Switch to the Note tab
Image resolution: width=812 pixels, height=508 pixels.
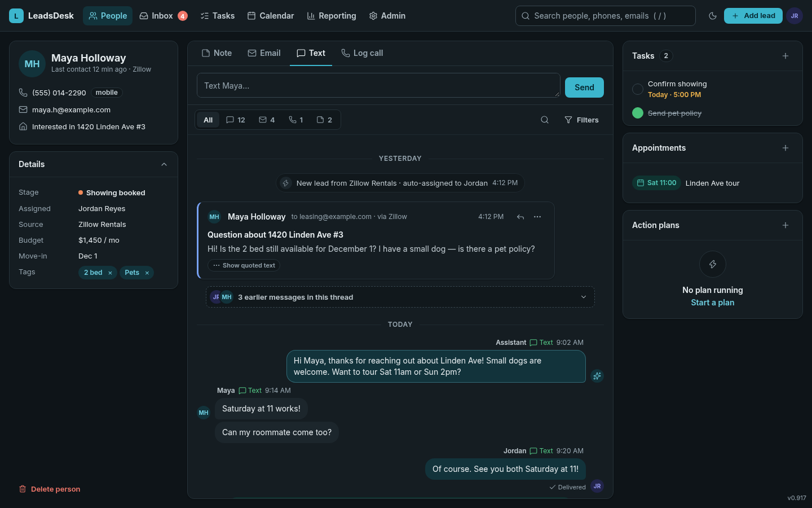coord(217,53)
